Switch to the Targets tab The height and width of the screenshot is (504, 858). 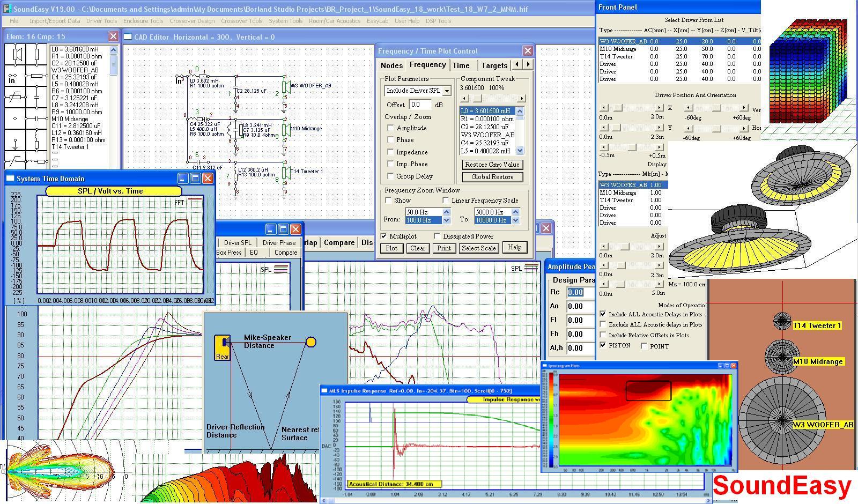click(x=494, y=65)
